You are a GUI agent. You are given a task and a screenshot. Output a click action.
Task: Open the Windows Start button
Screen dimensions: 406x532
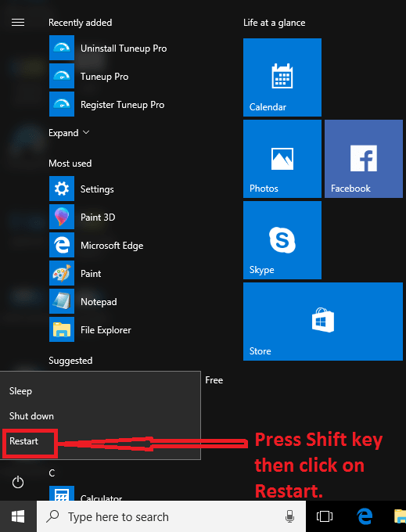(x=18, y=516)
